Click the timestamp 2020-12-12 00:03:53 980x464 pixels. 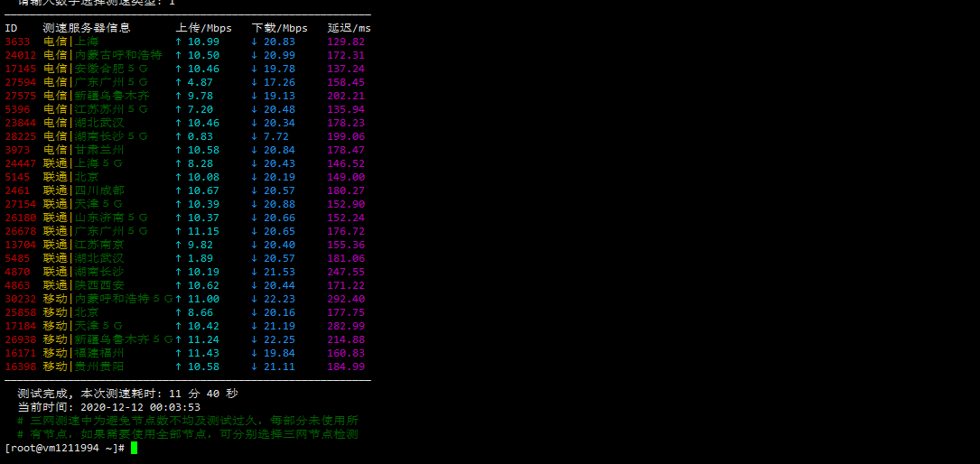(x=140, y=407)
